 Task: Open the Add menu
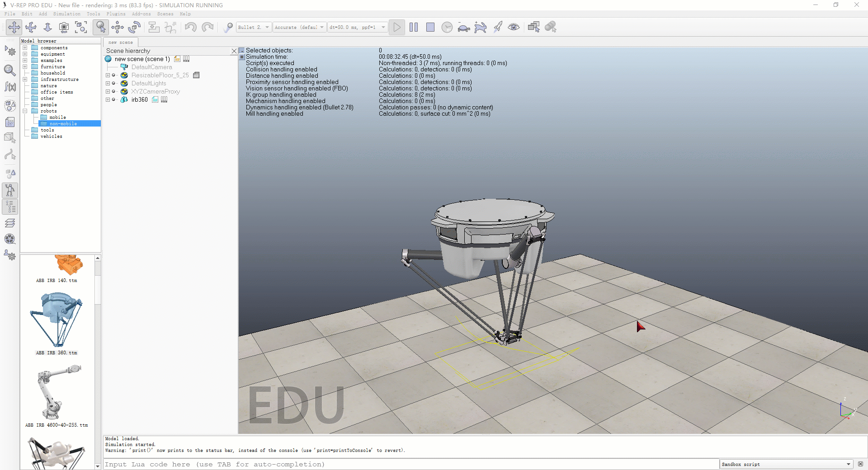pyautogui.click(x=43, y=14)
